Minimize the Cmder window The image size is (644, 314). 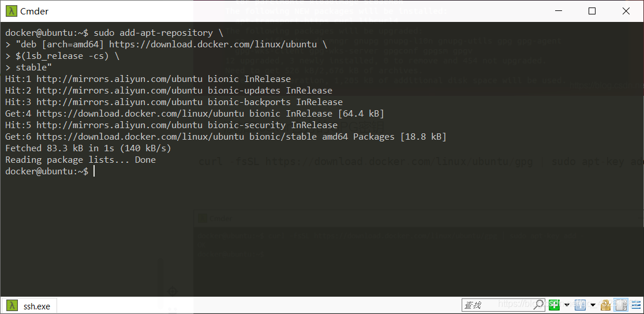click(x=558, y=11)
